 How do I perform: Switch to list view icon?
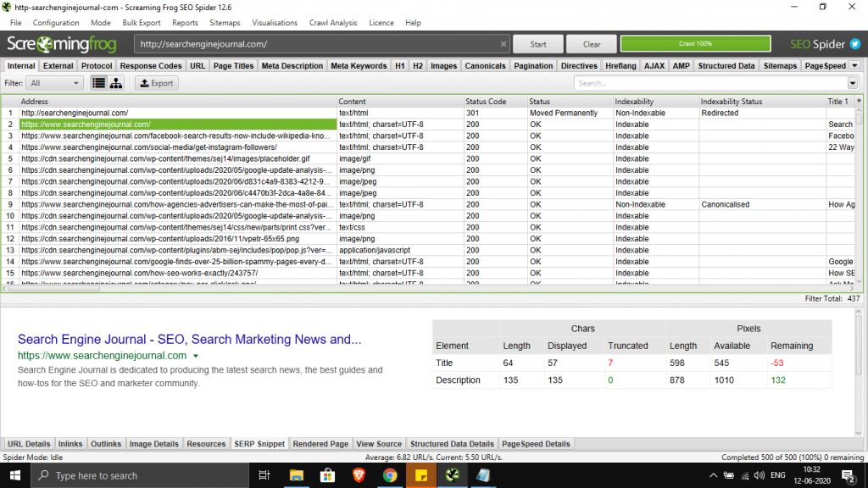pyautogui.click(x=98, y=83)
